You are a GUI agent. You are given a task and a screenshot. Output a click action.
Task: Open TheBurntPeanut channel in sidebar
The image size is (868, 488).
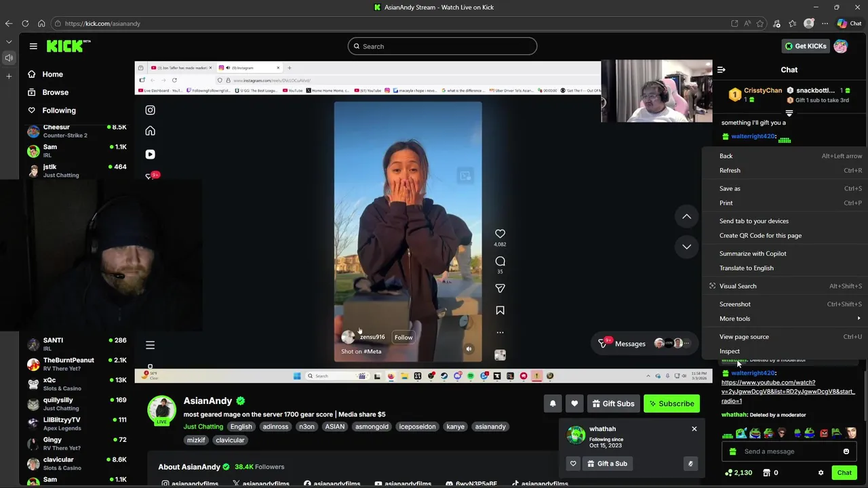click(77, 364)
